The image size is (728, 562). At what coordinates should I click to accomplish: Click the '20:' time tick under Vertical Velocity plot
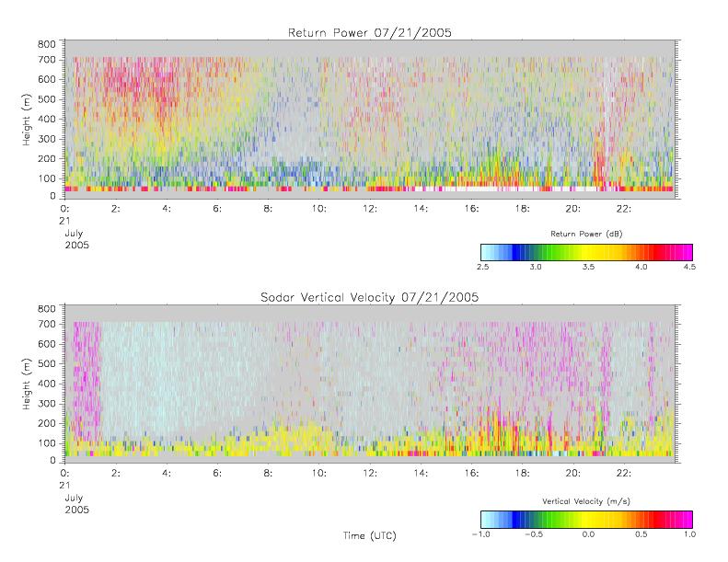(573, 473)
